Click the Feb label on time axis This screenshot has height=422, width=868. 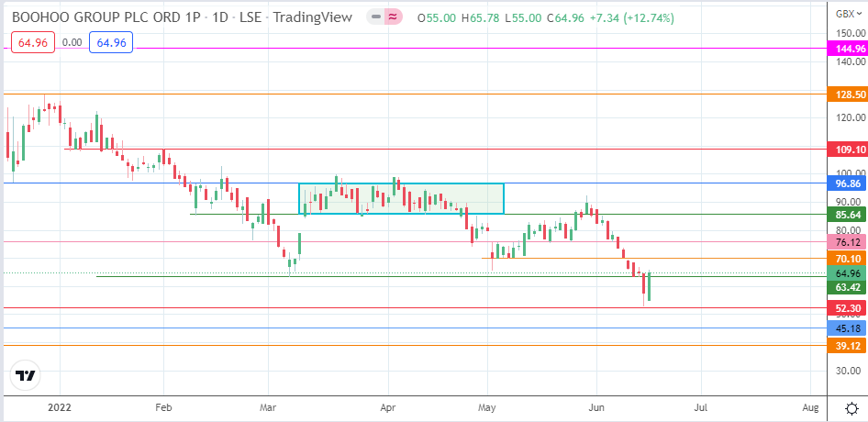(x=164, y=408)
